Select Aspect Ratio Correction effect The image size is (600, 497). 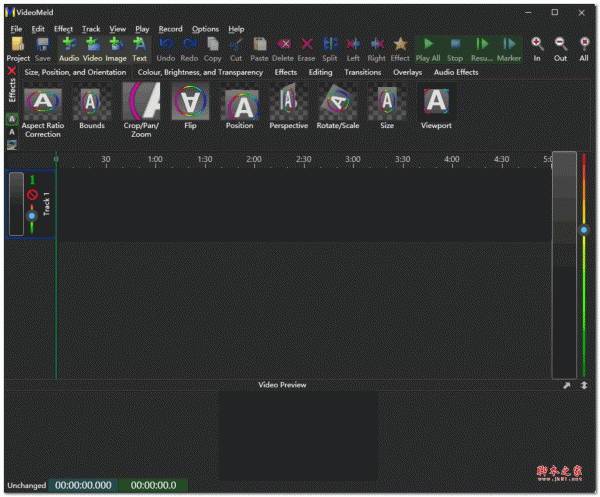click(x=43, y=110)
